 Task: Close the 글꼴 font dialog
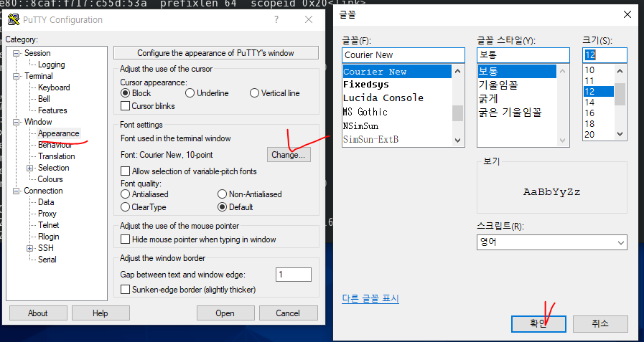(627, 15)
